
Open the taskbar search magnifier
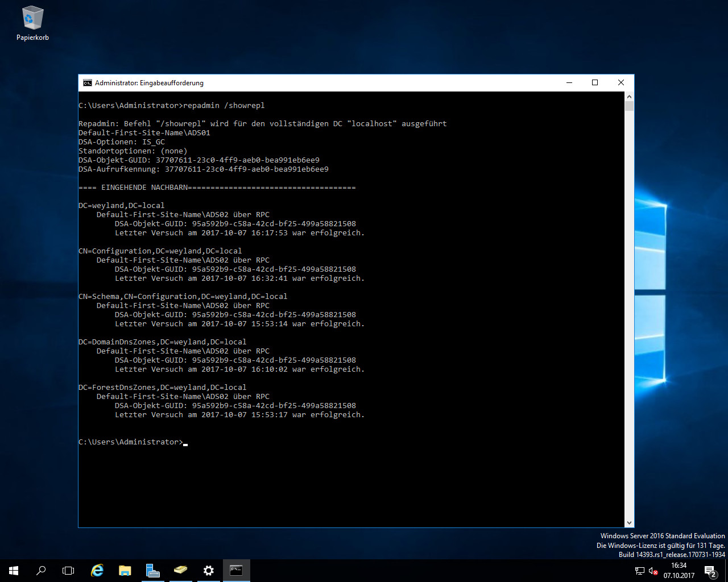click(x=41, y=571)
